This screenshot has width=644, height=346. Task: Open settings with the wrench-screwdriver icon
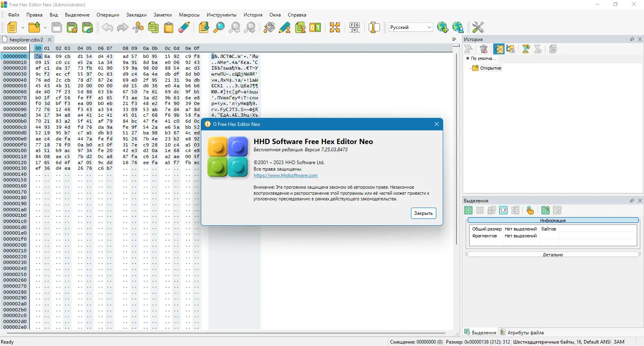pyautogui.click(x=478, y=27)
